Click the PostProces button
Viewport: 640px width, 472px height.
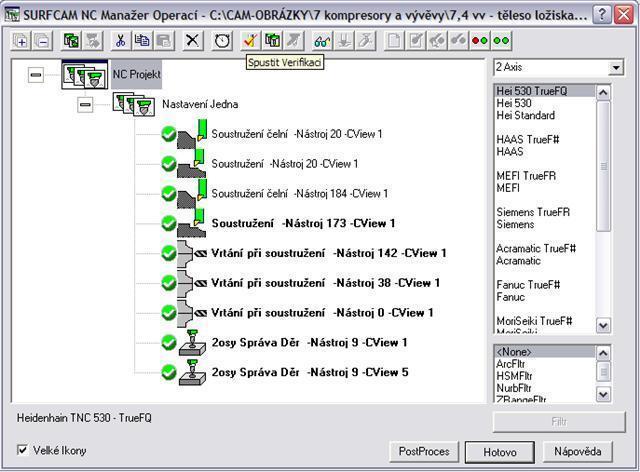point(424,452)
